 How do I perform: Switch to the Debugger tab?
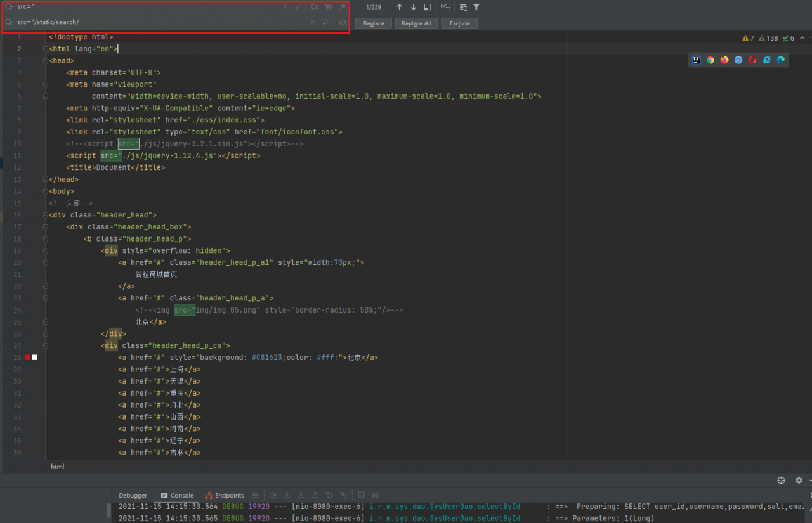click(x=133, y=495)
